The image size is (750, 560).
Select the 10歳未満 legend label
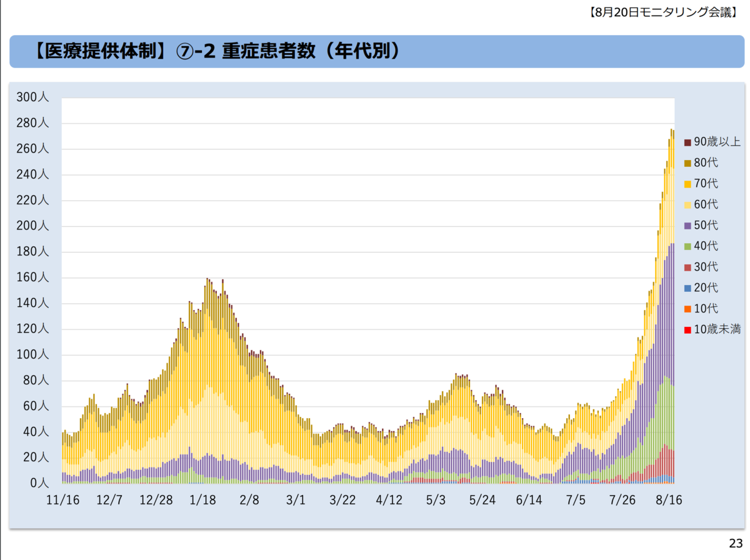pos(717,329)
